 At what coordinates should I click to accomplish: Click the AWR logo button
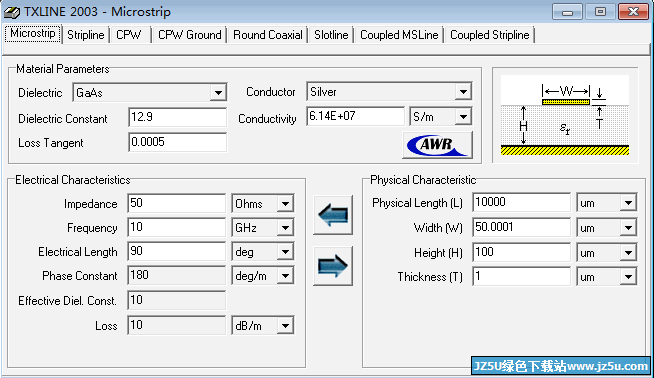click(437, 145)
